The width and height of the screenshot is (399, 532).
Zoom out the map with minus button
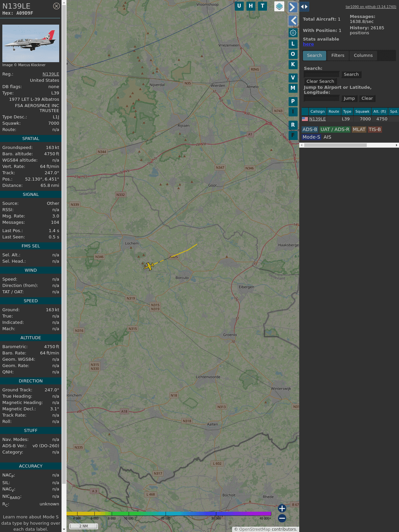(282, 518)
